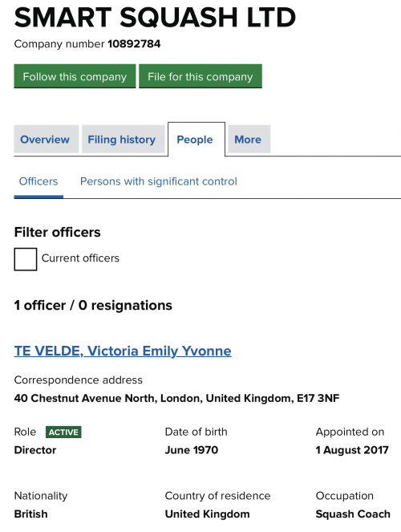Image resolution: width=401 pixels, height=532 pixels.
Task: Click the Follow this company button
Action: pos(75,76)
